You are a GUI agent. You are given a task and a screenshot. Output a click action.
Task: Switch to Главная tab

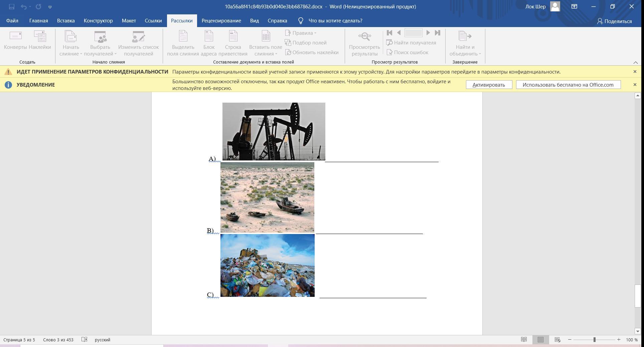point(38,21)
